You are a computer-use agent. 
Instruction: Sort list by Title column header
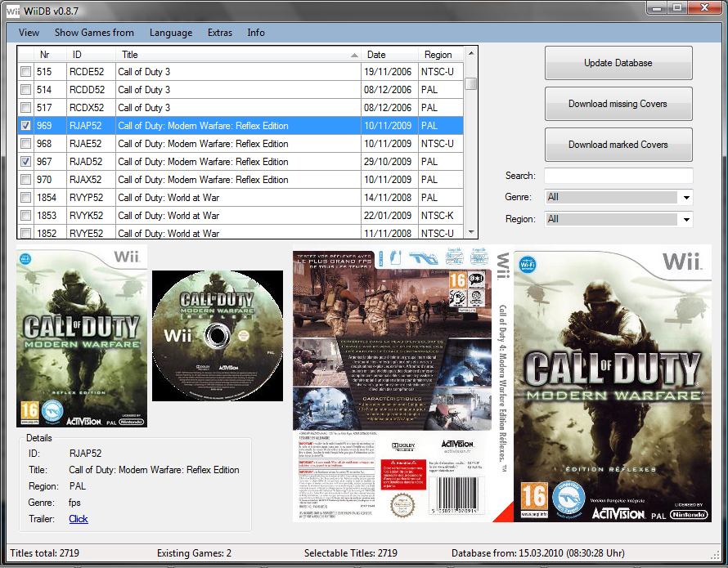tap(238, 55)
